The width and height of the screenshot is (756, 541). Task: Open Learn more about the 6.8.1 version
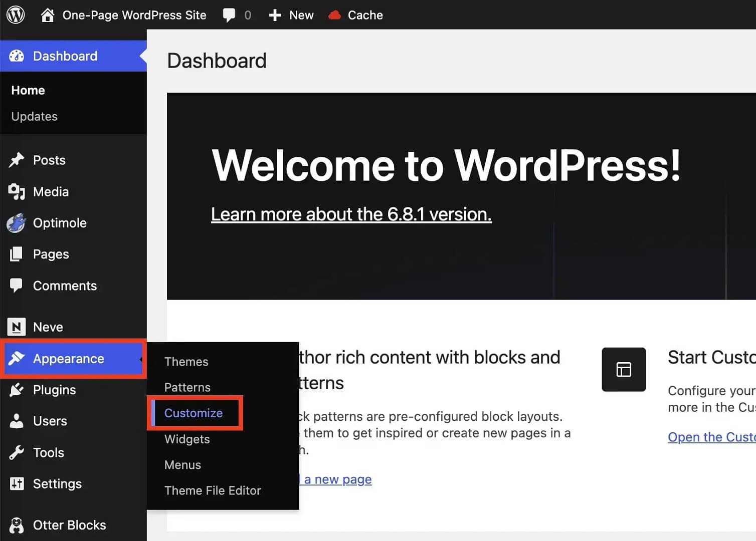(x=351, y=214)
